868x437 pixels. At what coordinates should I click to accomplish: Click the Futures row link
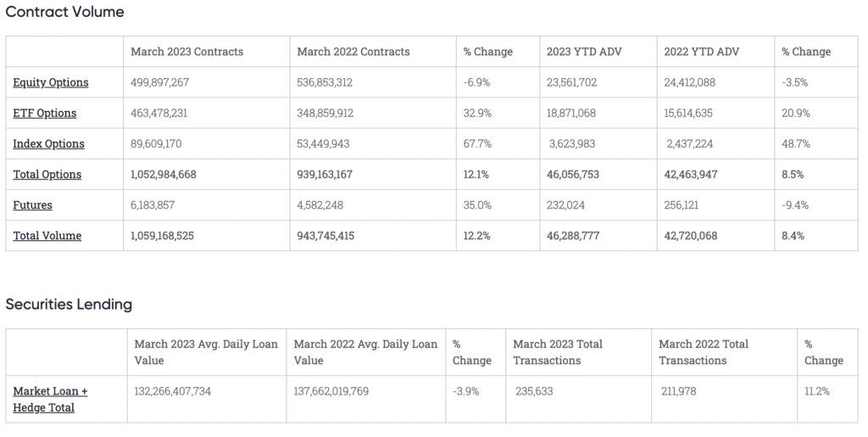32,204
